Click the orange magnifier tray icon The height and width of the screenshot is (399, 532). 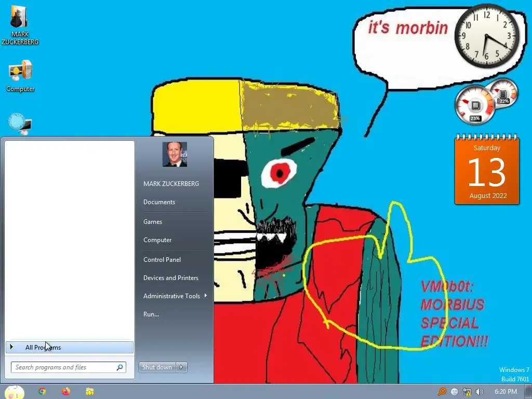tap(442, 392)
